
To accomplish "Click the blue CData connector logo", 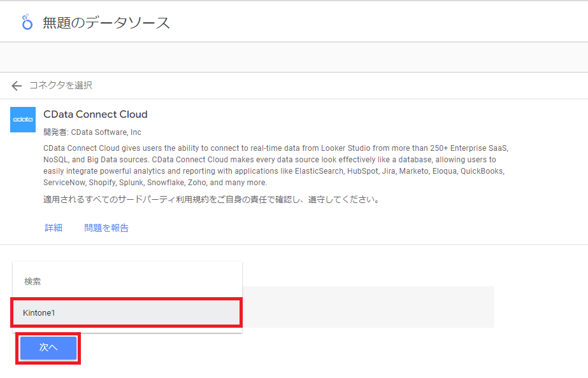I will pyautogui.click(x=23, y=120).
